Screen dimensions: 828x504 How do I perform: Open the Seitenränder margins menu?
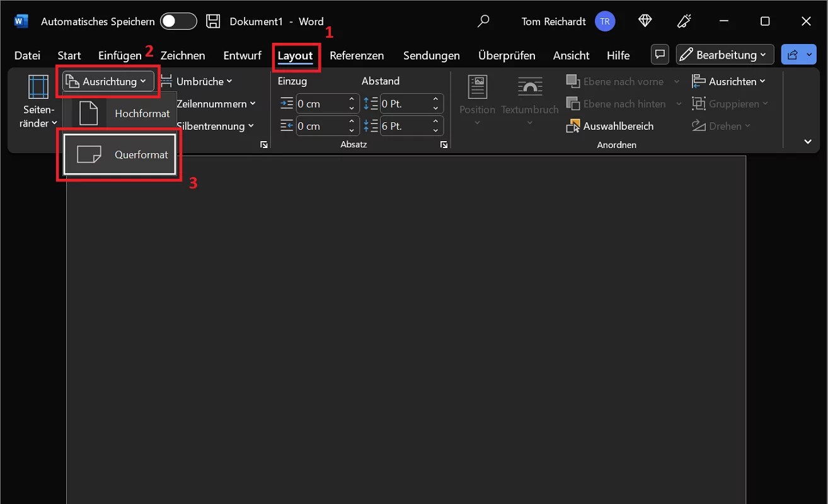pyautogui.click(x=38, y=102)
